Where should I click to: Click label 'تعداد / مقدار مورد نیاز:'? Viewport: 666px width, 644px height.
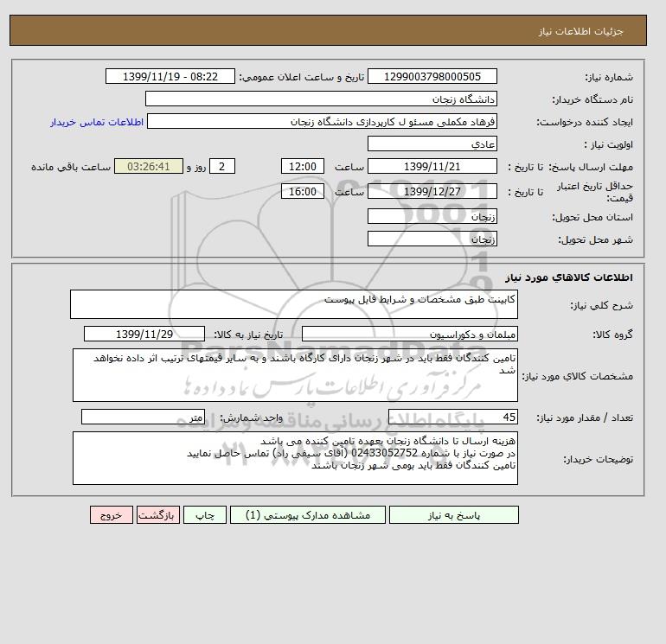click(585, 418)
